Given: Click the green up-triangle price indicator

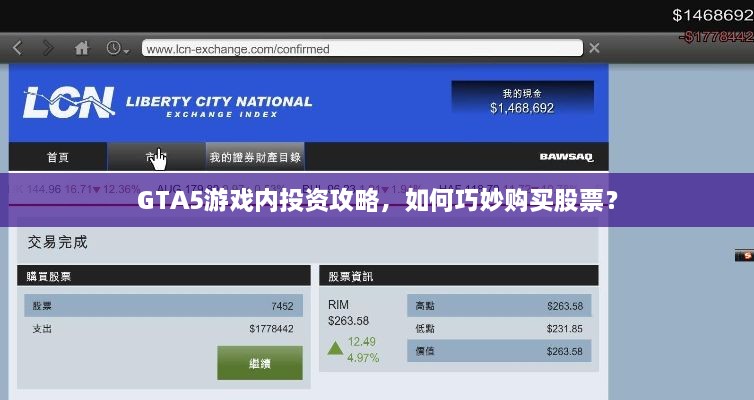Looking at the screenshot, I should coord(335,348).
